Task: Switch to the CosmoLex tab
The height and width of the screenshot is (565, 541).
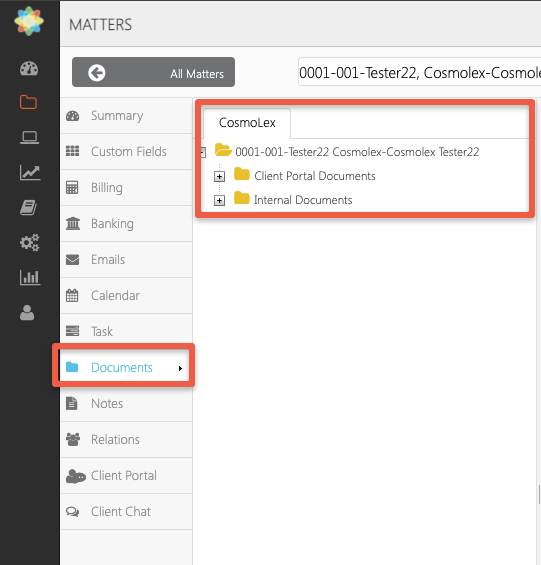Action: pyautogui.click(x=247, y=123)
